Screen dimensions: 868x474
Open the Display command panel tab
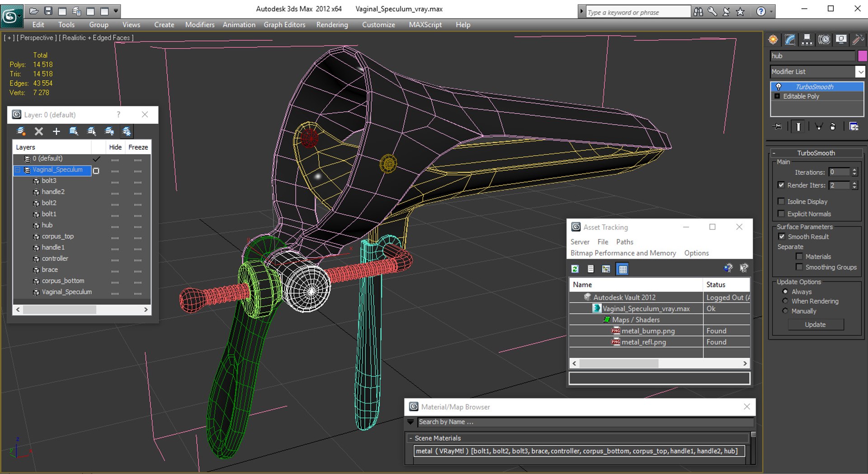[841, 40]
